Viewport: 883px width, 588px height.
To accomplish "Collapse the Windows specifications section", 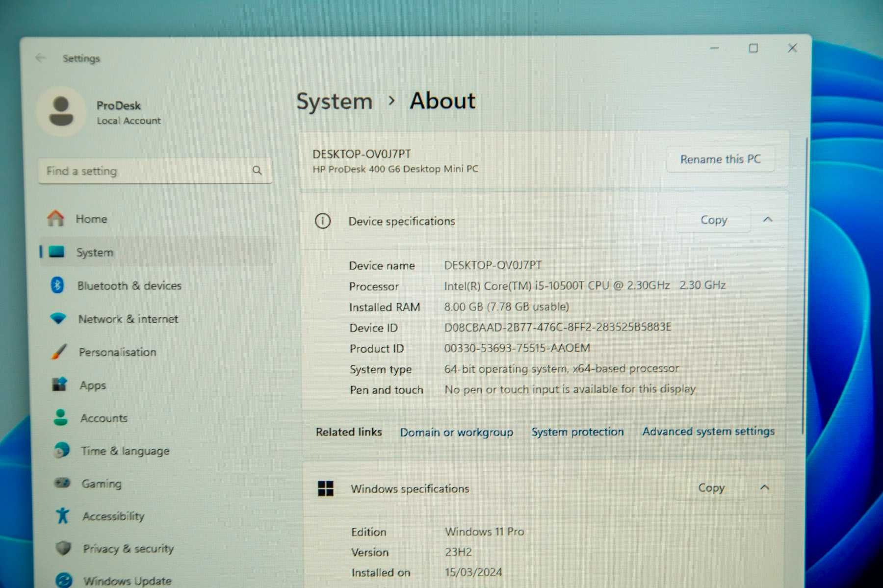I will (764, 487).
